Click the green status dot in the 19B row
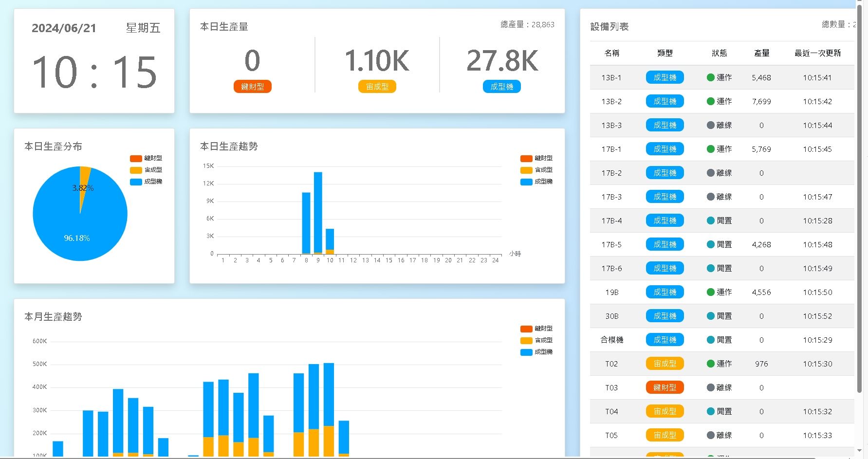Image resolution: width=868 pixels, height=459 pixels. pos(711,292)
